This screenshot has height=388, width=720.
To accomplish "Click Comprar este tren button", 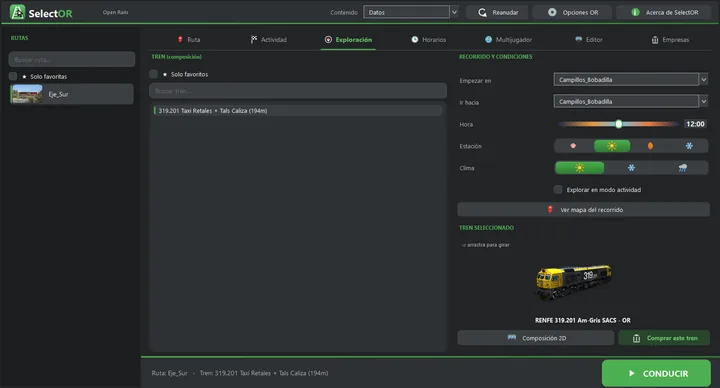I will [x=664, y=338].
